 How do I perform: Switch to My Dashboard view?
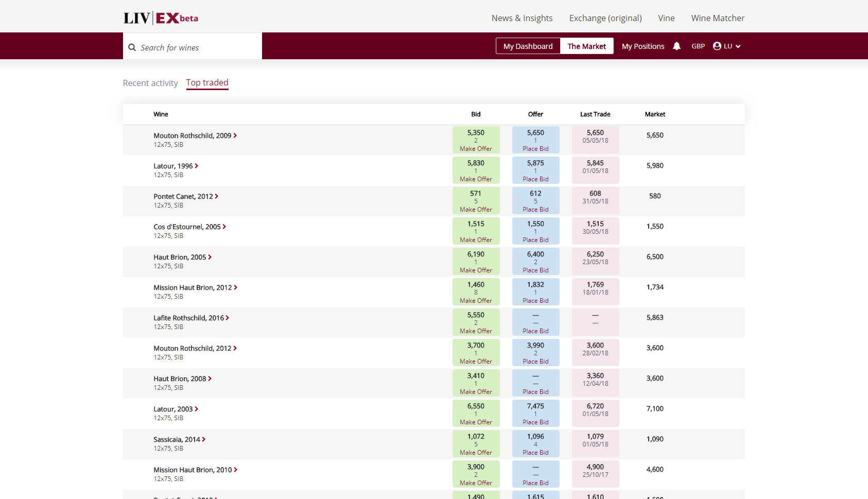click(528, 46)
